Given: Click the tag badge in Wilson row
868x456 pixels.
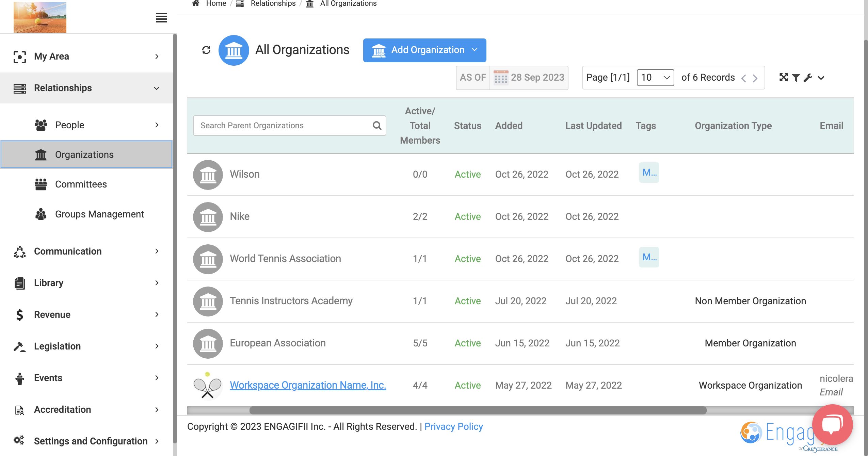Looking at the screenshot, I should (649, 173).
